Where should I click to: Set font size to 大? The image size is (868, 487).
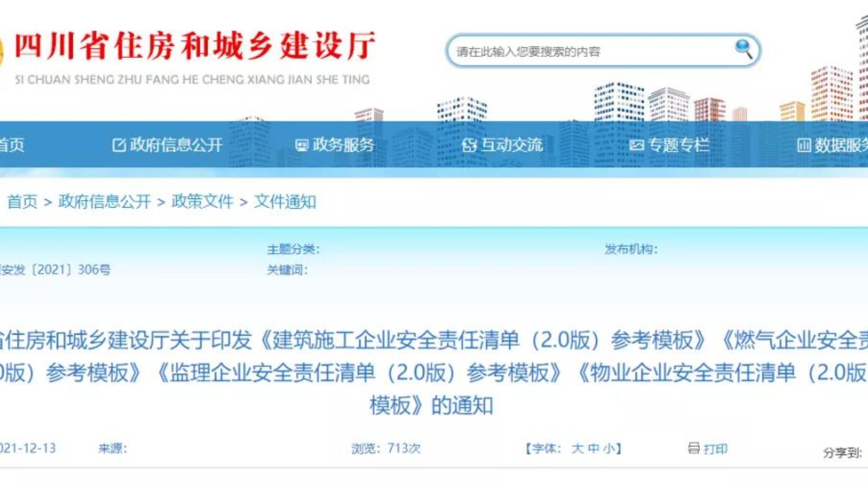(x=577, y=448)
